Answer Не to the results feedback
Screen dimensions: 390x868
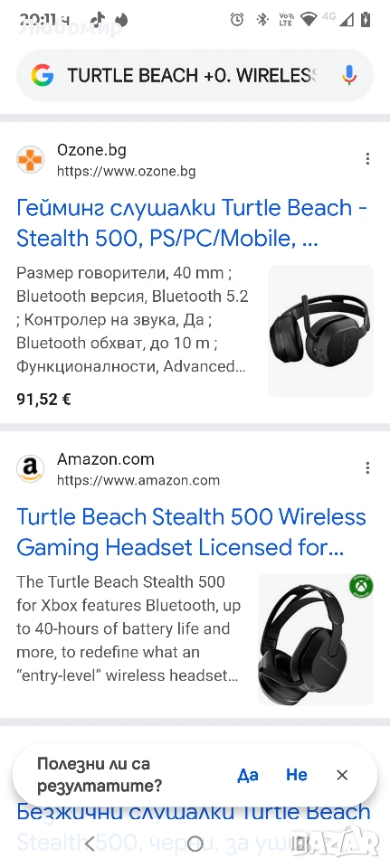click(297, 775)
